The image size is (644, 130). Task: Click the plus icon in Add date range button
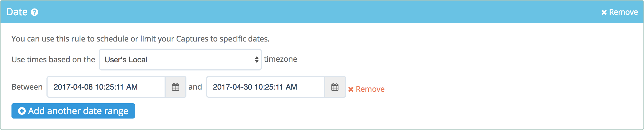(x=22, y=111)
